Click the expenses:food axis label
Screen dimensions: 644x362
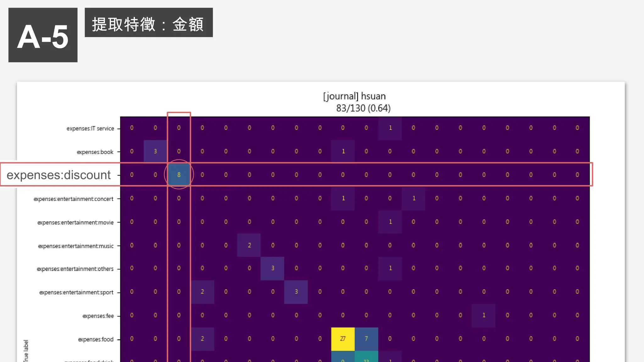pos(96,339)
